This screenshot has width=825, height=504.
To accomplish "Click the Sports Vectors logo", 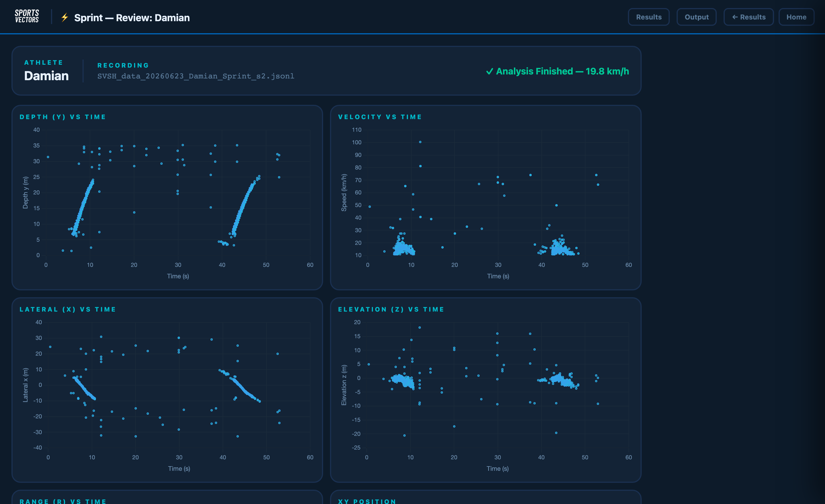I will [x=27, y=16].
